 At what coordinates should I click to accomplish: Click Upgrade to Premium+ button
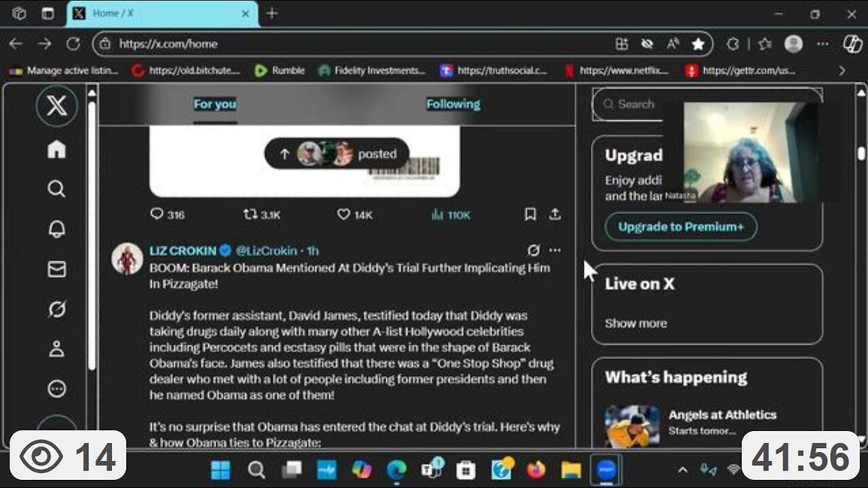(x=681, y=226)
